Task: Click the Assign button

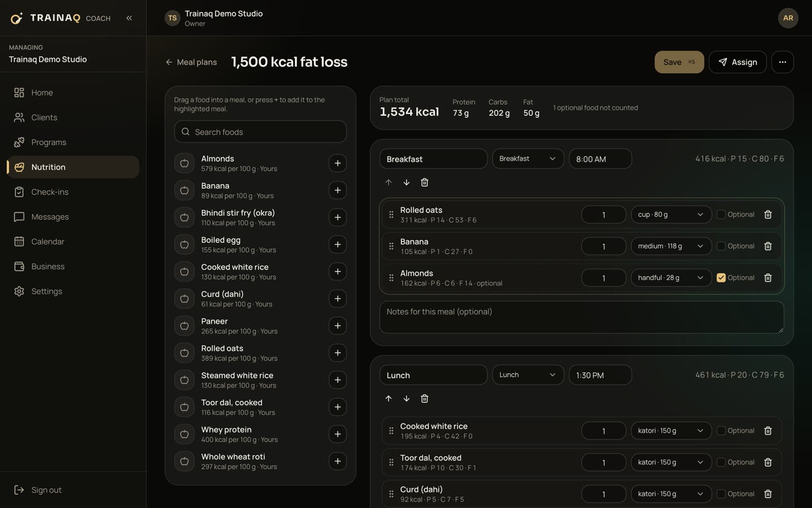Action: point(737,62)
